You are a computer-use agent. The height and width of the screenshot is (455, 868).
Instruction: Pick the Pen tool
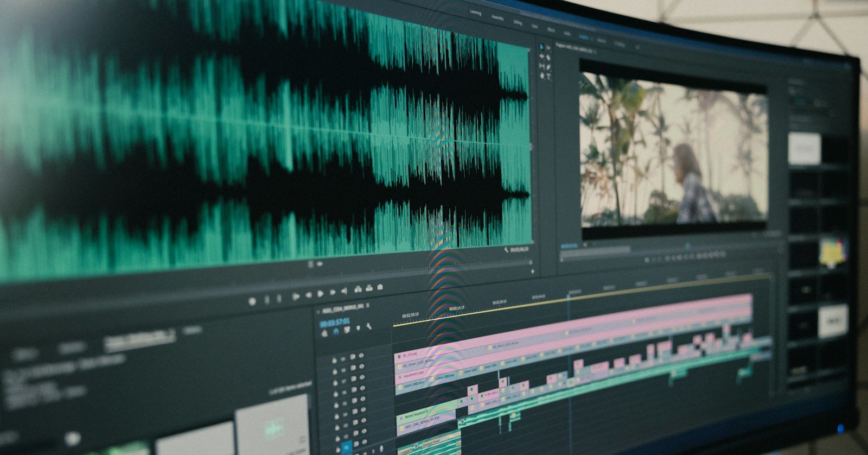548,67
